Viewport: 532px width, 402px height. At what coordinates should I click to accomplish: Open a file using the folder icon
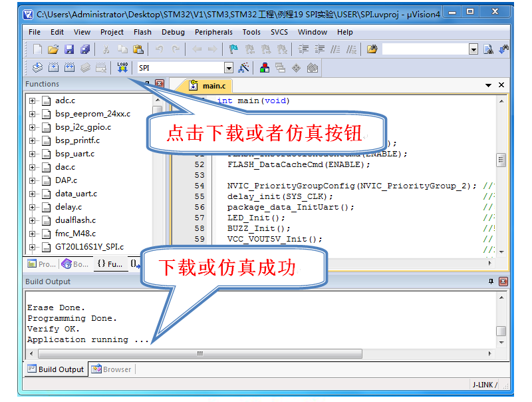coord(53,49)
